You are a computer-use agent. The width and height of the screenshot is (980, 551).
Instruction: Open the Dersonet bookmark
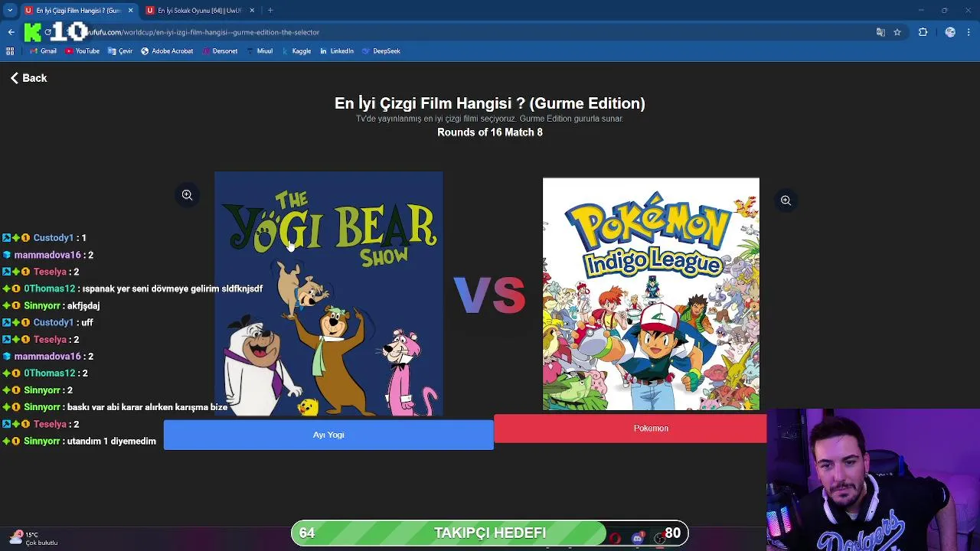(220, 51)
